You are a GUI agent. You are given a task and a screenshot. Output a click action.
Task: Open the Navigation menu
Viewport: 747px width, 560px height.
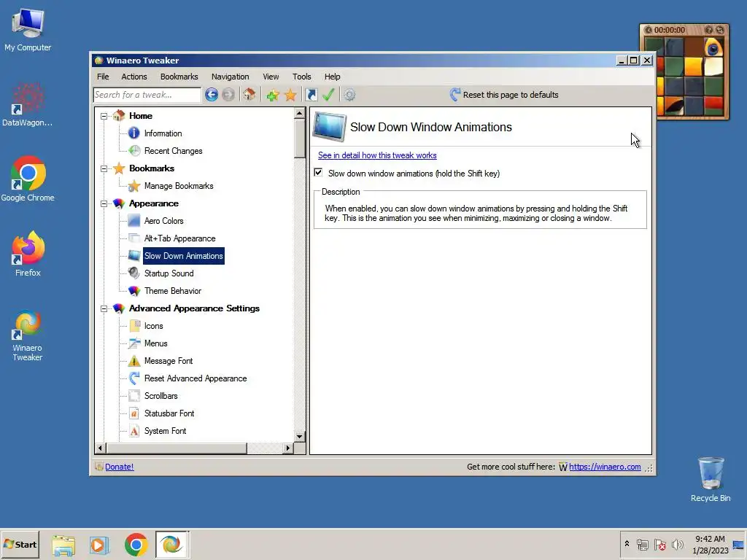[x=230, y=77]
